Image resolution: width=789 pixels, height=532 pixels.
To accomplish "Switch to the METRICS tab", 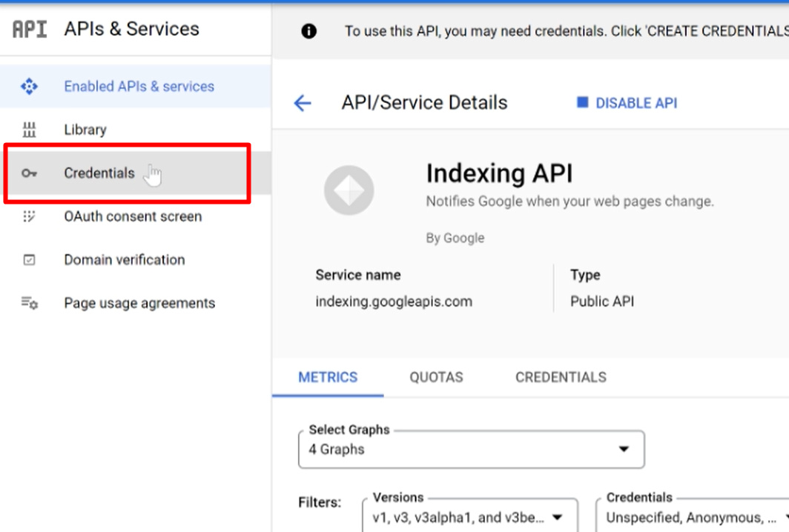I will point(328,377).
